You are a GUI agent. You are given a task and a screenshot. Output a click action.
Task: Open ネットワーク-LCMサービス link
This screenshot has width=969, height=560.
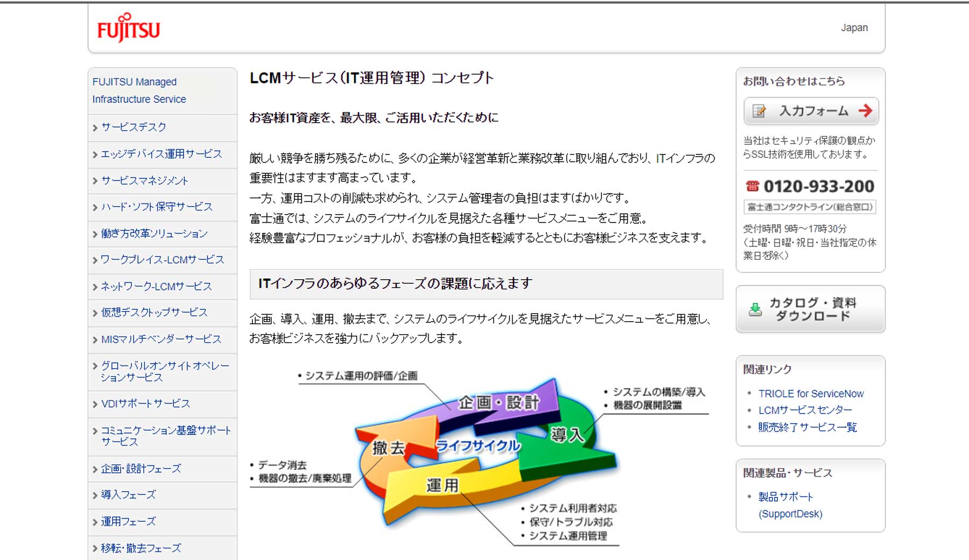point(156,286)
